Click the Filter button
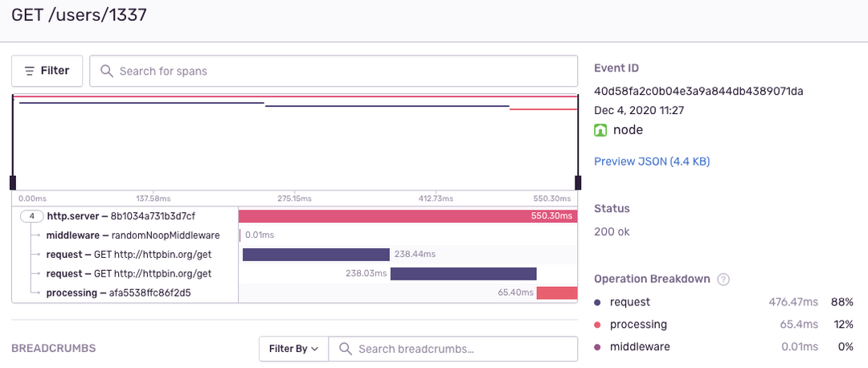 (x=47, y=71)
